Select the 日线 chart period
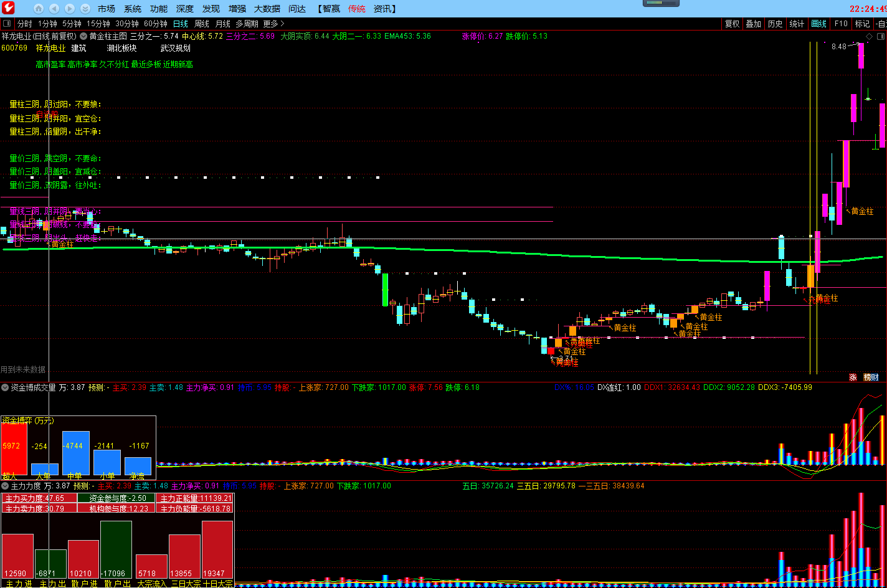This screenshot has width=887, height=588. click(180, 24)
